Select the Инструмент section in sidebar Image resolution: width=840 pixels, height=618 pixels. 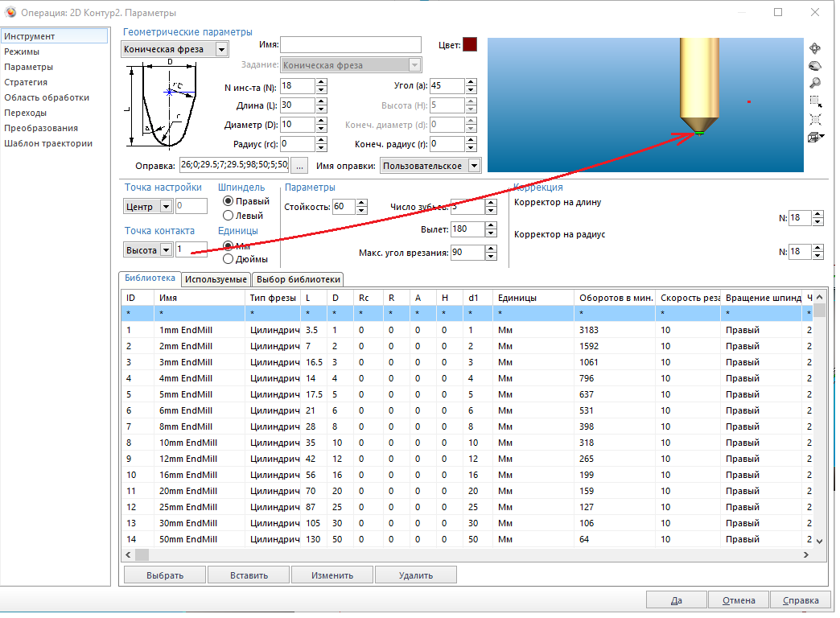(x=55, y=36)
